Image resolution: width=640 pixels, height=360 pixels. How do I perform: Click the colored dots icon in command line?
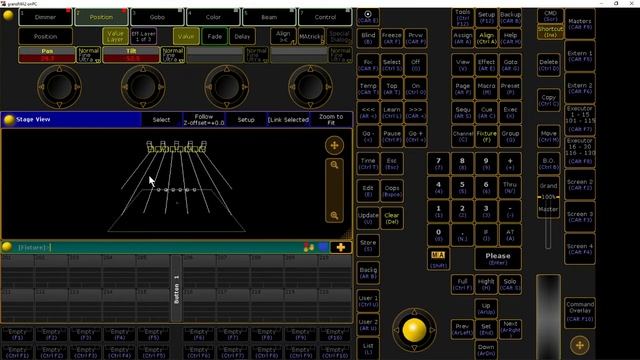pos(309,247)
